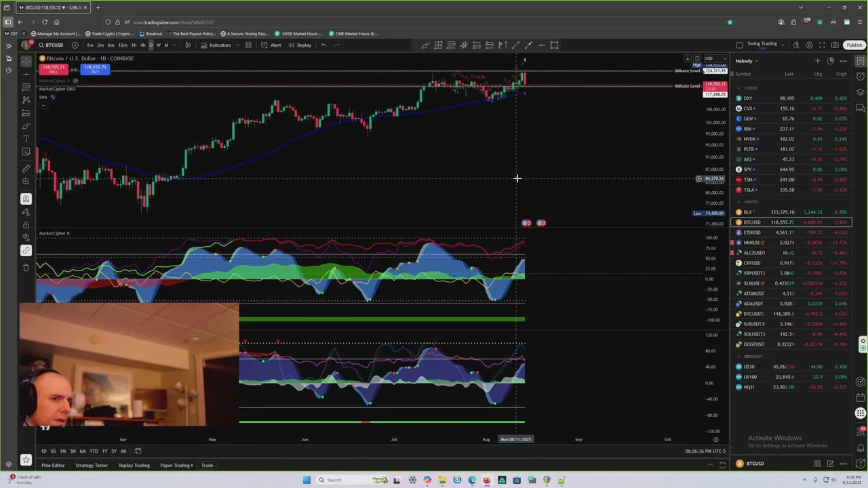The width and height of the screenshot is (868, 488).
Task: Create an Alert
Action: [271, 45]
